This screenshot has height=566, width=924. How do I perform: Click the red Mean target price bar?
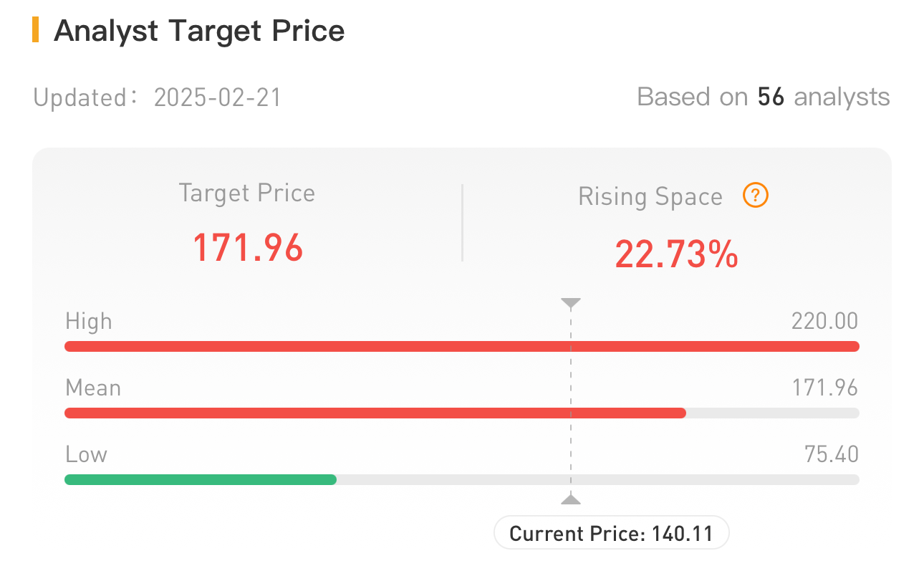click(x=375, y=413)
